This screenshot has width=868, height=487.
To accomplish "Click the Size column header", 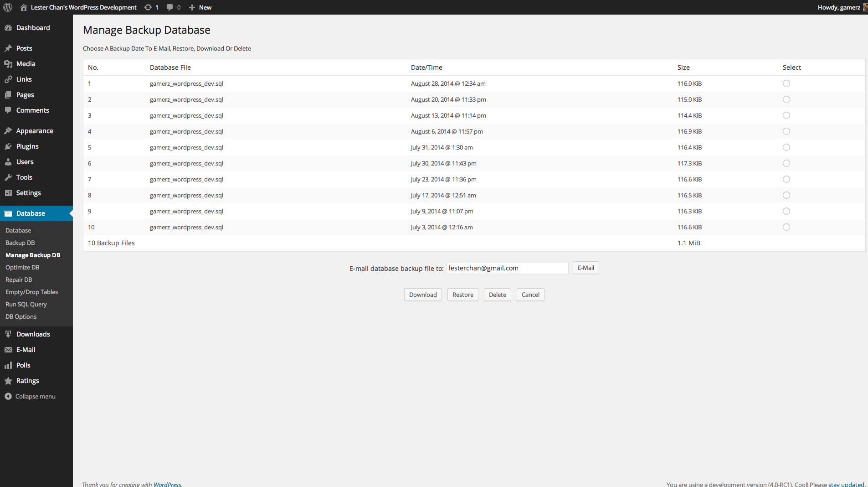I will (x=683, y=67).
